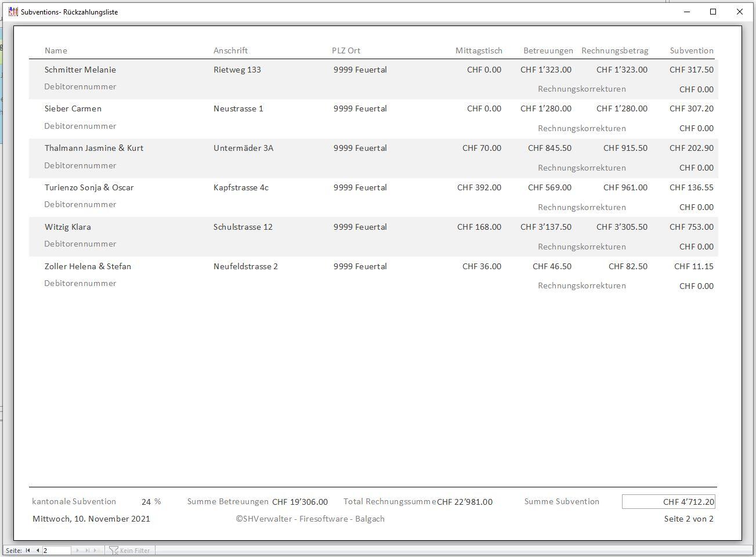Close the Subventions-Rückzahlungsliste window
Screen dimensions: 756x557
click(739, 12)
